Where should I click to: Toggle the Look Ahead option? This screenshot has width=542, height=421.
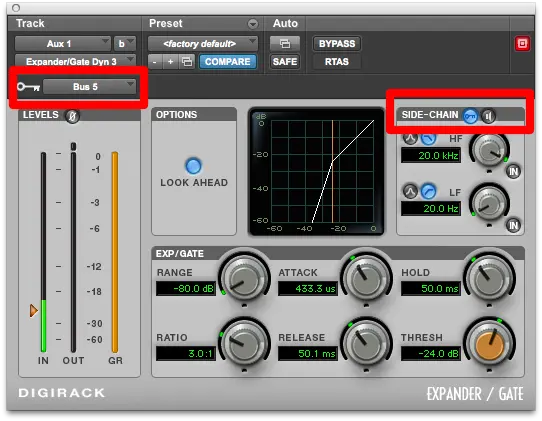[193, 166]
